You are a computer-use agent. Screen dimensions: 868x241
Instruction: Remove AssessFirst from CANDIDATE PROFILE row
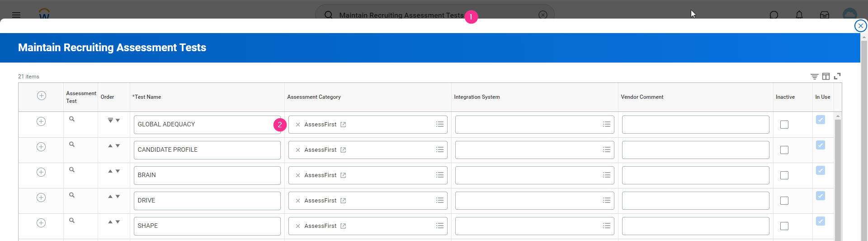pos(298,150)
